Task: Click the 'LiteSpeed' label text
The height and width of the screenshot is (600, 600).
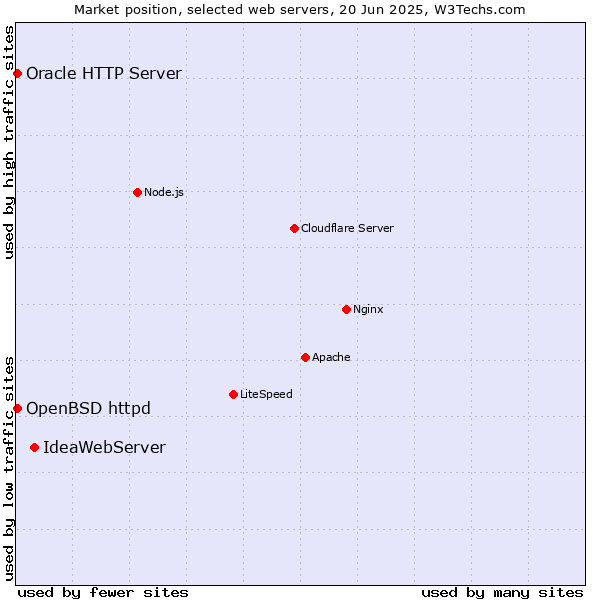Action: (x=266, y=394)
